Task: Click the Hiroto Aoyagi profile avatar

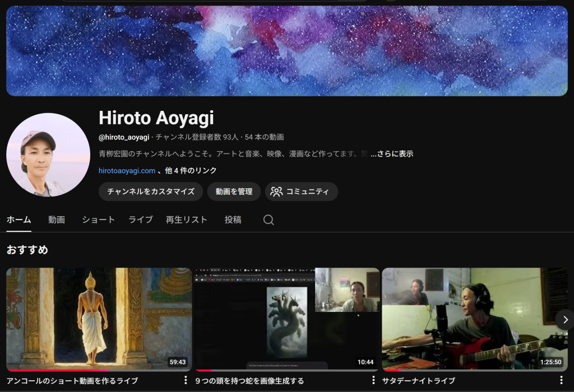Action: (x=48, y=155)
